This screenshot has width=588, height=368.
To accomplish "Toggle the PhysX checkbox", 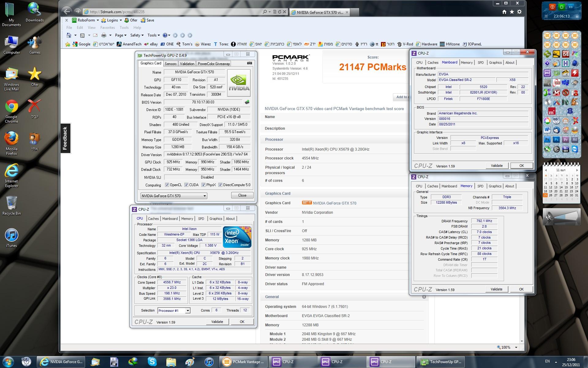I will click(x=203, y=185).
